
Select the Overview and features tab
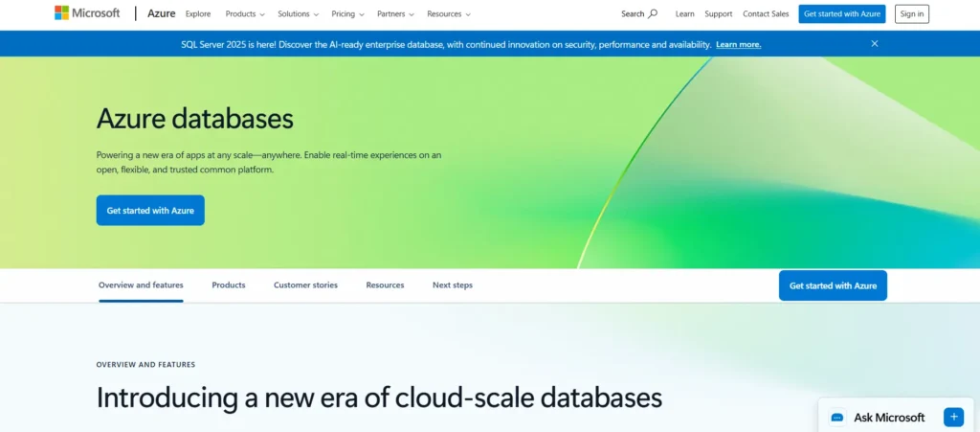(x=141, y=285)
